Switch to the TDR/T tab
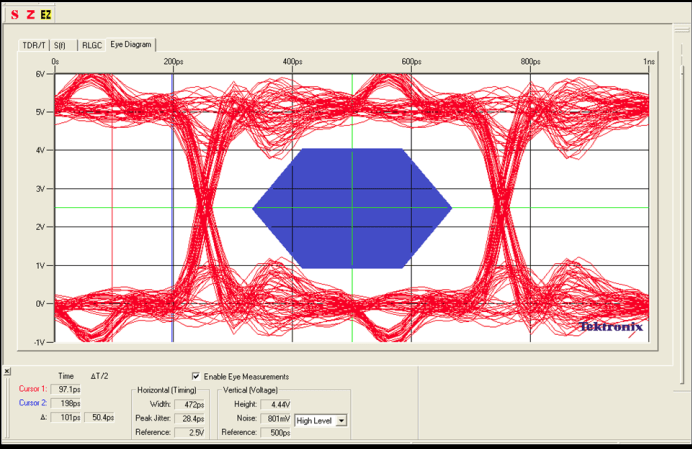Viewport: 692px width, 449px height. 35,45
